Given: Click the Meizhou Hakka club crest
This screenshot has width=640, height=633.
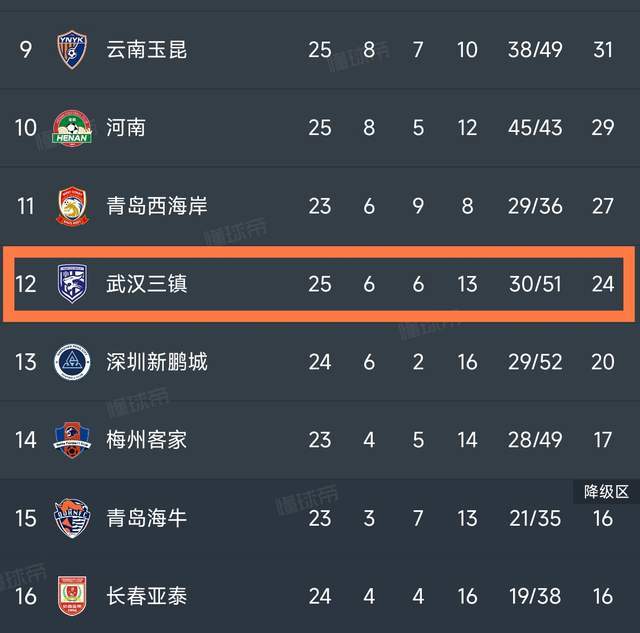Looking at the screenshot, I should 73,439.
